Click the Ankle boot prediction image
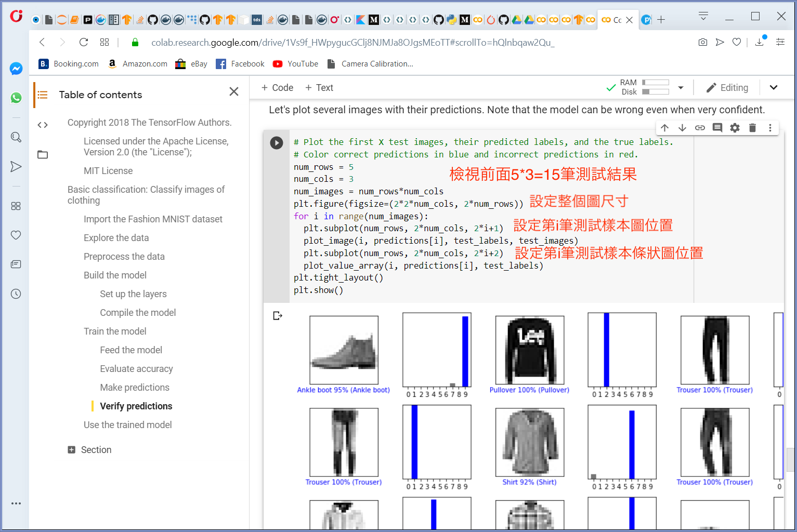The image size is (797, 532). [344, 350]
